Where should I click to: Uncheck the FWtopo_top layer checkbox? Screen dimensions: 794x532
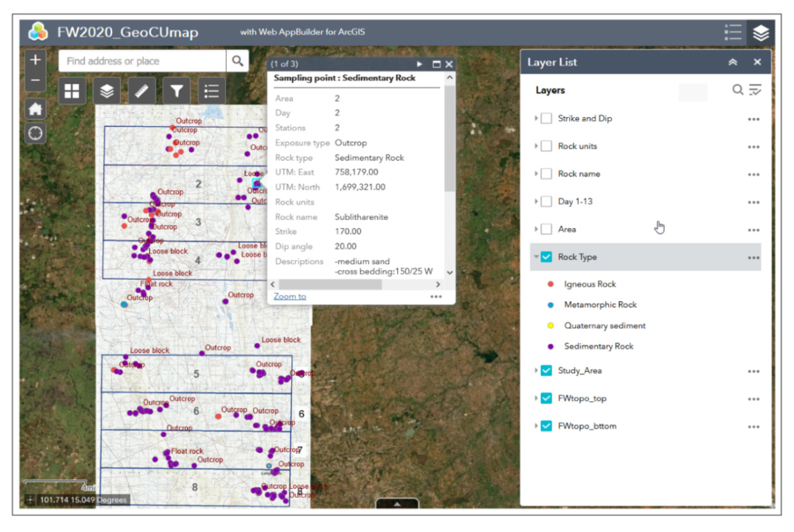pos(546,398)
